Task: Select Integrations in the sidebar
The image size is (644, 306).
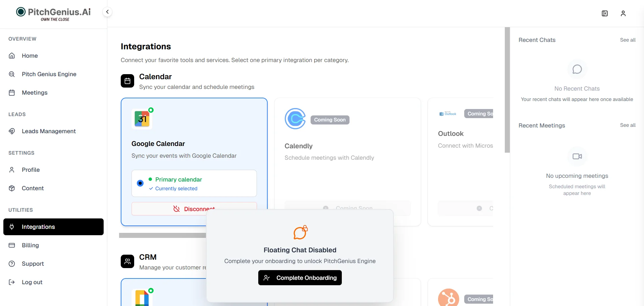Action: click(x=54, y=227)
